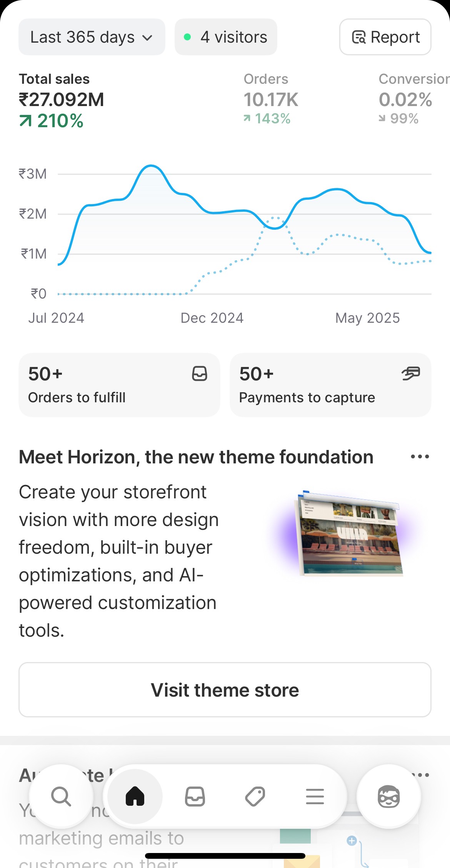Screen dimensions: 450x868
Task: Click the Horizon theme preview image
Action: [x=348, y=534]
